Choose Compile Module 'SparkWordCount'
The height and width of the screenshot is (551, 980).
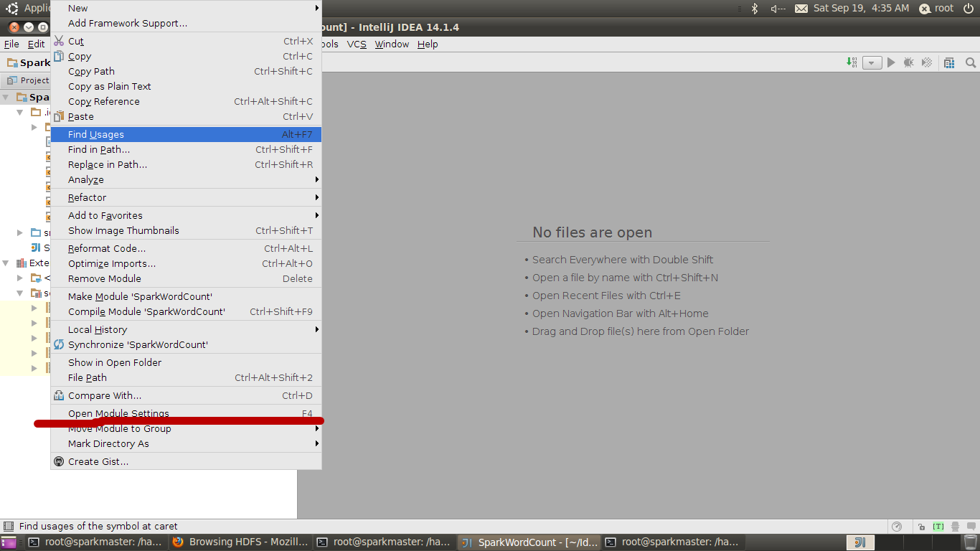pos(186,311)
